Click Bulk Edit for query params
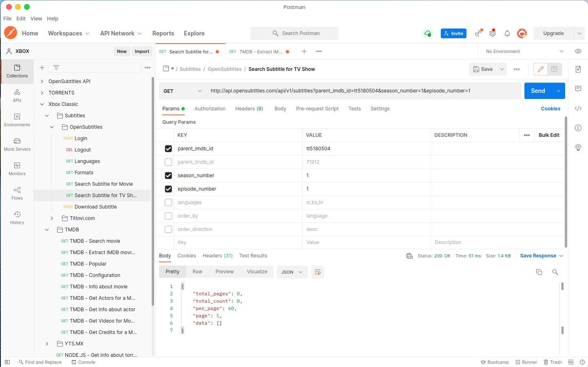Screen dimensions: 588x367 (x=549, y=135)
